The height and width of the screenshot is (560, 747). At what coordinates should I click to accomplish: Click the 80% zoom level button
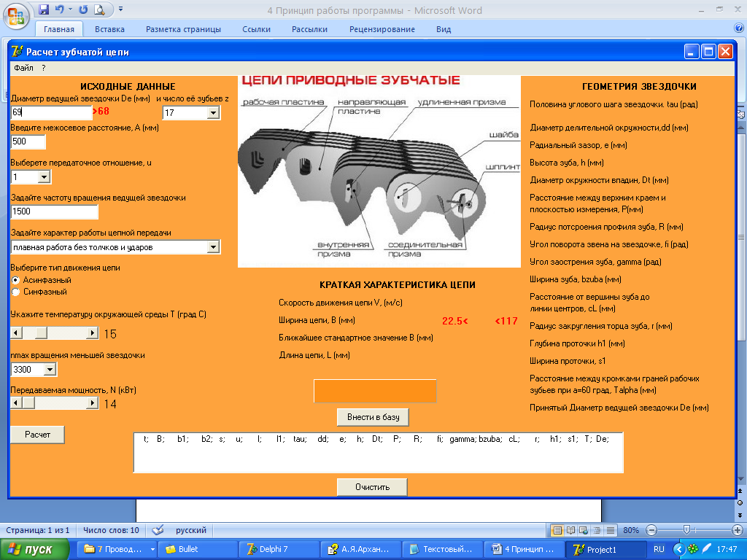click(x=631, y=530)
